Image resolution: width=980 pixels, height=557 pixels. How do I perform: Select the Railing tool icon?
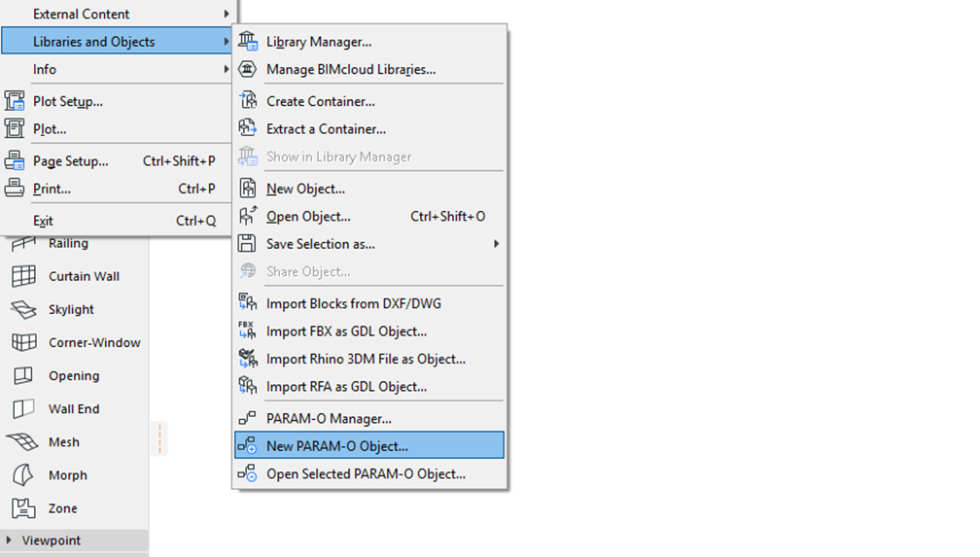(23, 243)
